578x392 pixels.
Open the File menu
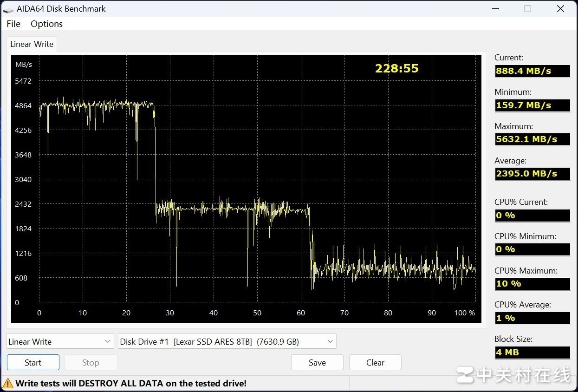[x=13, y=24]
